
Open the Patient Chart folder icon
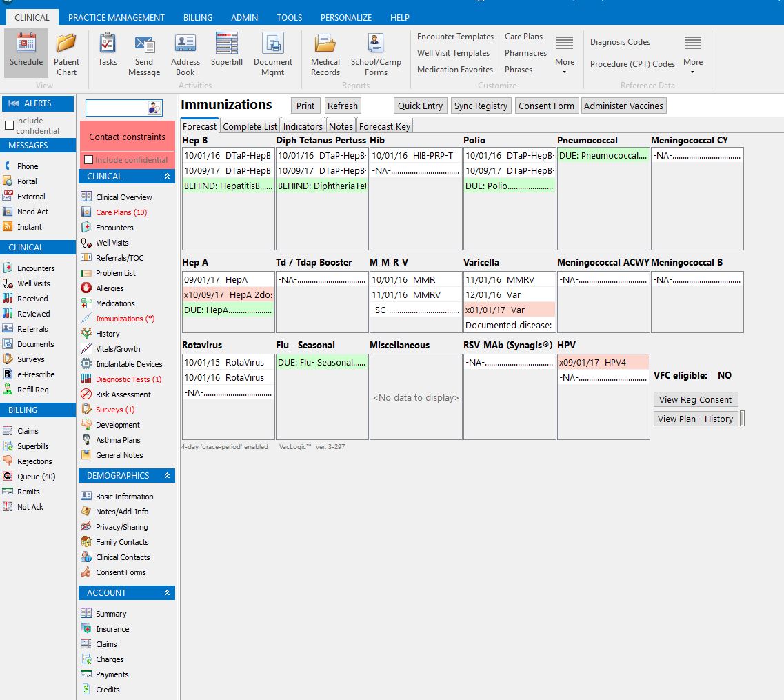(x=66, y=44)
